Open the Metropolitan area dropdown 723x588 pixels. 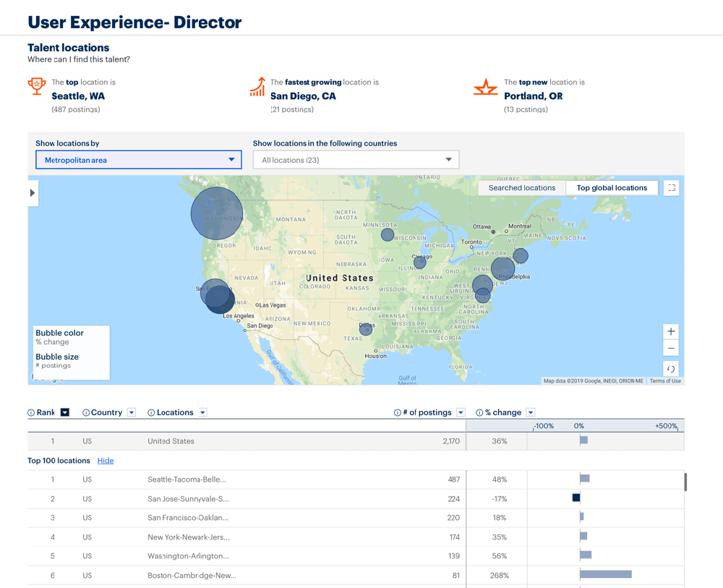(x=138, y=159)
